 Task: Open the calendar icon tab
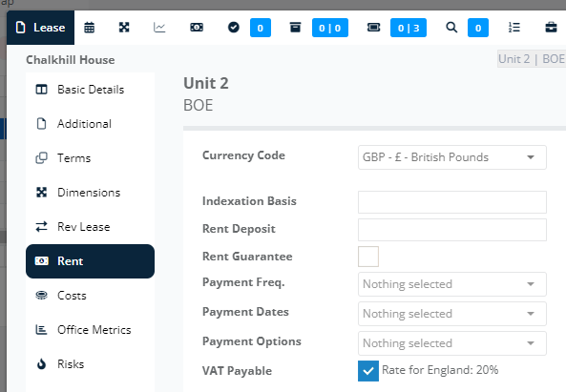(89, 28)
